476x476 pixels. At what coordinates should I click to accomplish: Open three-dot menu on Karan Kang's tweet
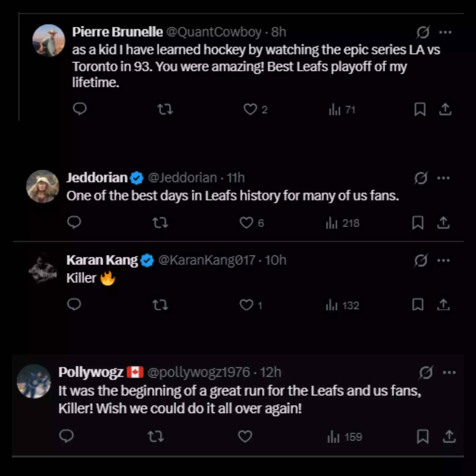point(443,260)
